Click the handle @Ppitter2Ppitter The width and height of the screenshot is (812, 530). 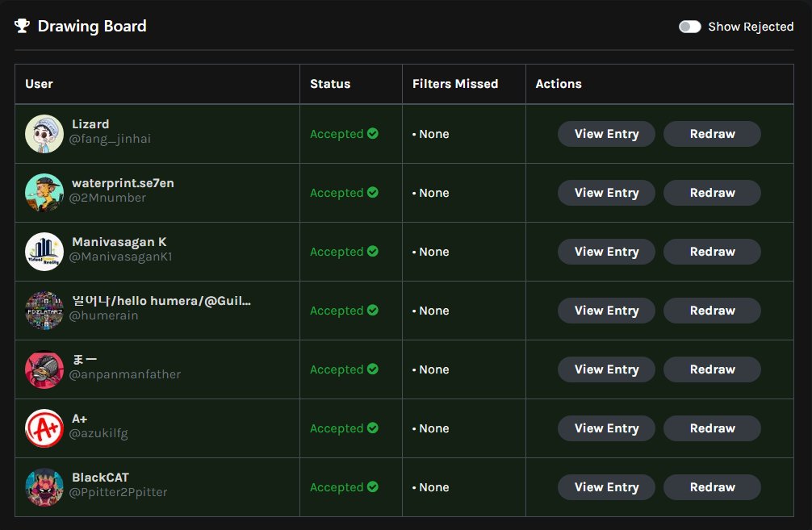[x=119, y=492]
